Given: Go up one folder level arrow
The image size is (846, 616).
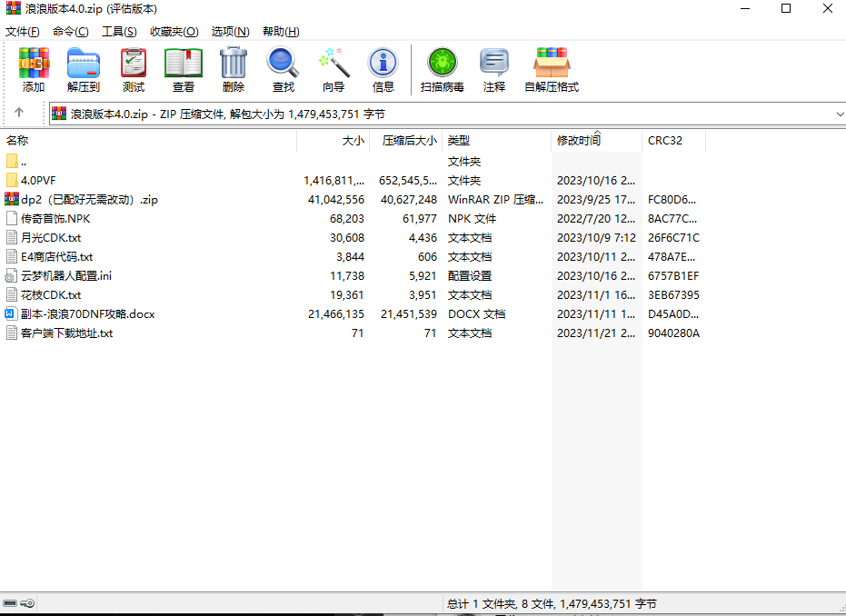Looking at the screenshot, I should (19, 114).
